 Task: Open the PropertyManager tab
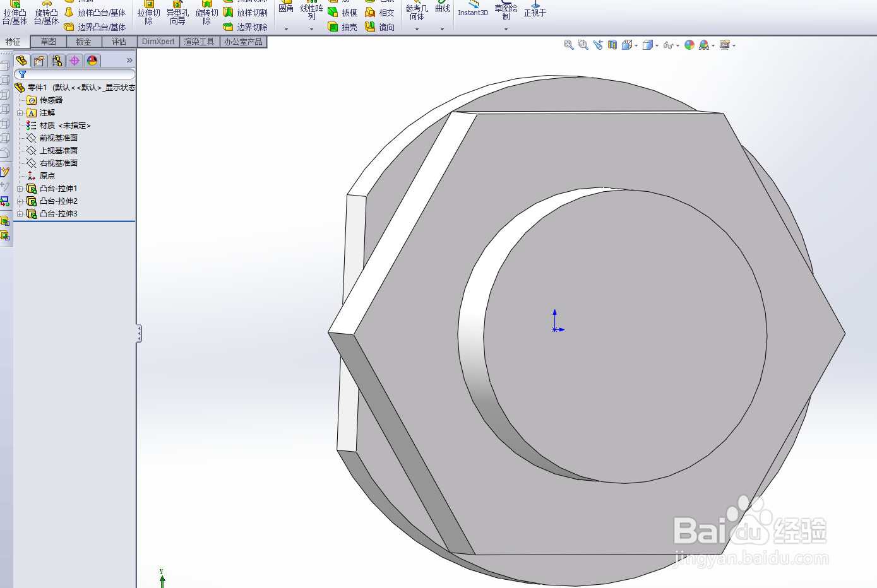(x=39, y=61)
